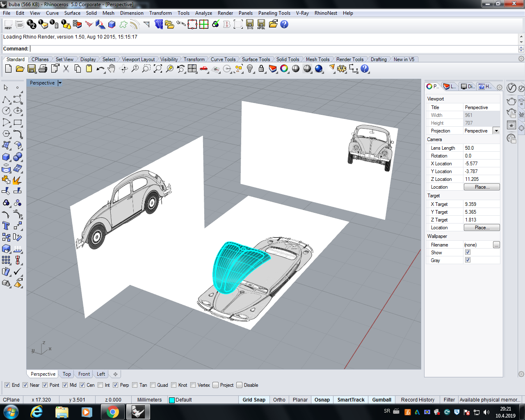This screenshot has width=525, height=420.
Task: Click the red car icon in toolbar
Action: point(204,69)
